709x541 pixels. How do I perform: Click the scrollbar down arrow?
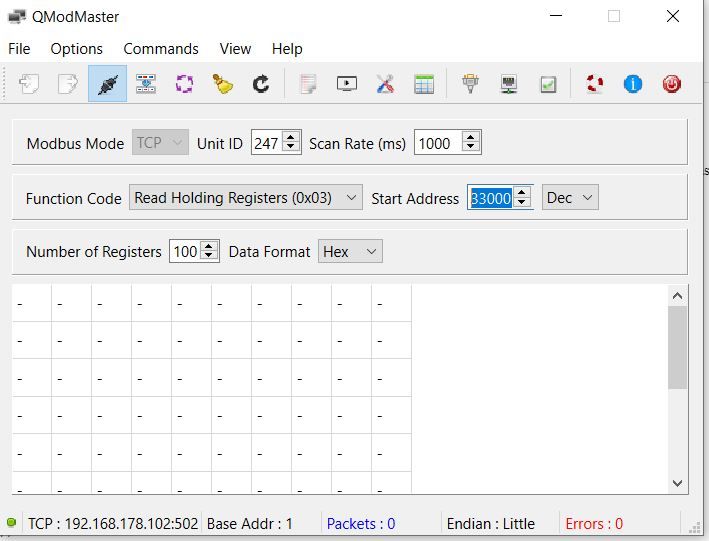pyautogui.click(x=677, y=483)
